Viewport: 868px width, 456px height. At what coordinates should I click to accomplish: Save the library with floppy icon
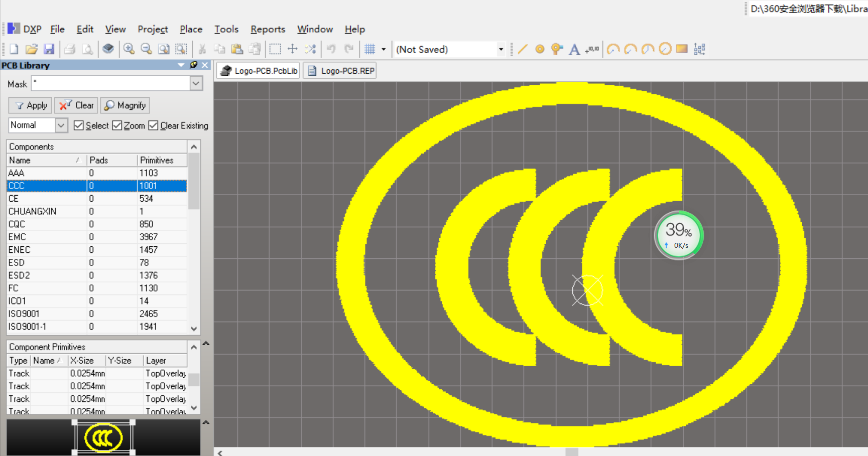click(x=49, y=49)
